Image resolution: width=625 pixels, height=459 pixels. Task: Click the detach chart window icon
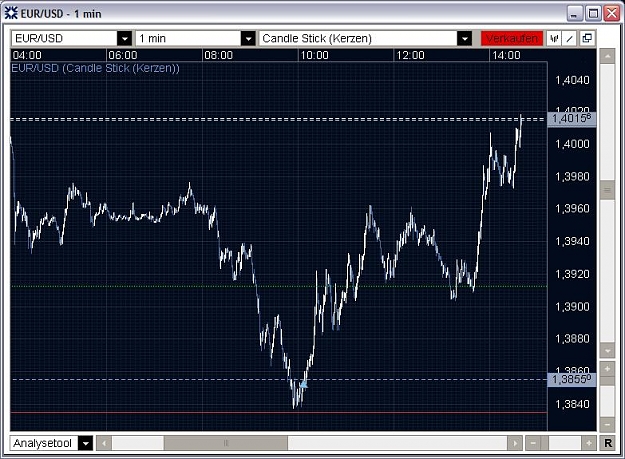[587, 39]
